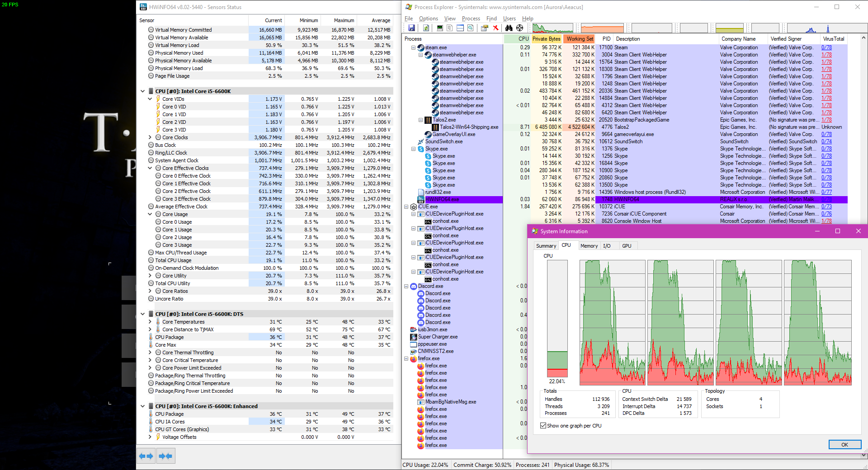Click the Firefox icon of parent firefox.exe

point(414,358)
